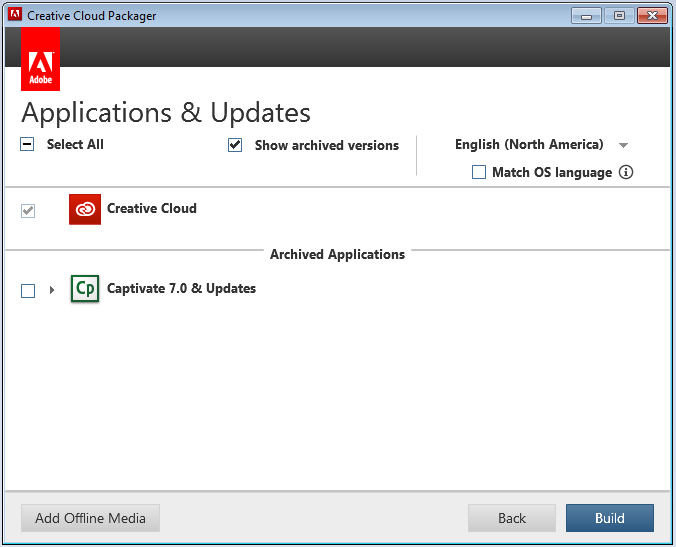Click the Applications & Updates heading
Image resolution: width=676 pixels, height=547 pixels.
point(166,113)
